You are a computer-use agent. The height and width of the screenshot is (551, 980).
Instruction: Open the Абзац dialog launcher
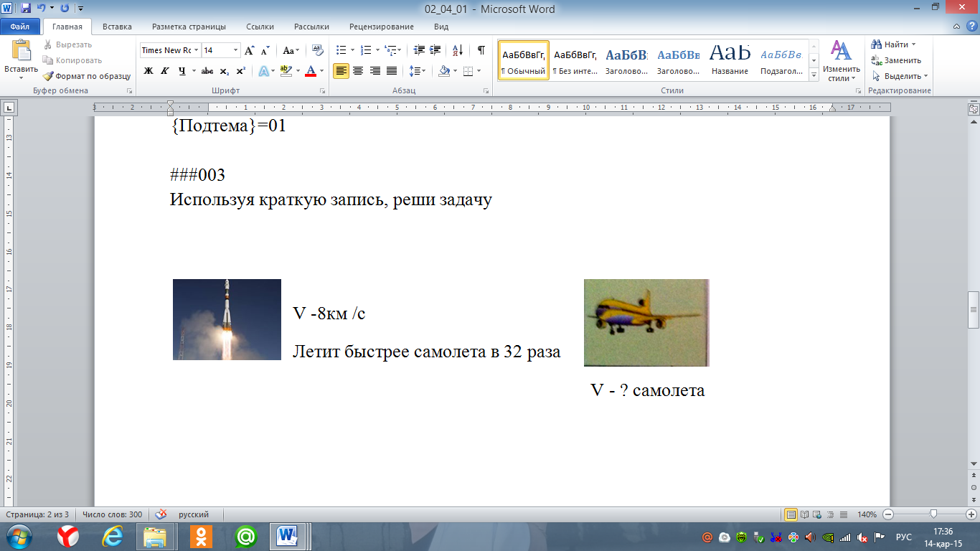pos(486,91)
